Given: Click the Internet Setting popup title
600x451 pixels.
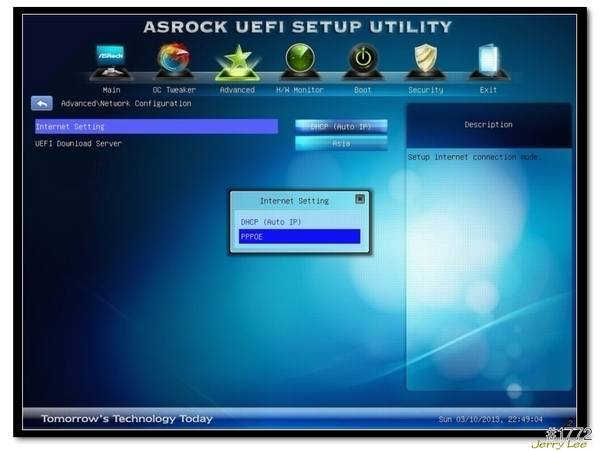Looking at the screenshot, I should point(294,201).
